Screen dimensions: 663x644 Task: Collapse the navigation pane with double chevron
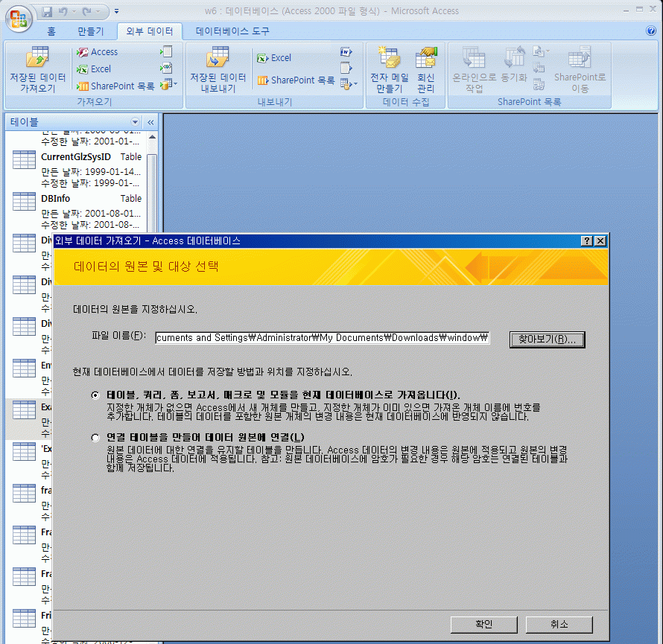[x=150, y=122]
